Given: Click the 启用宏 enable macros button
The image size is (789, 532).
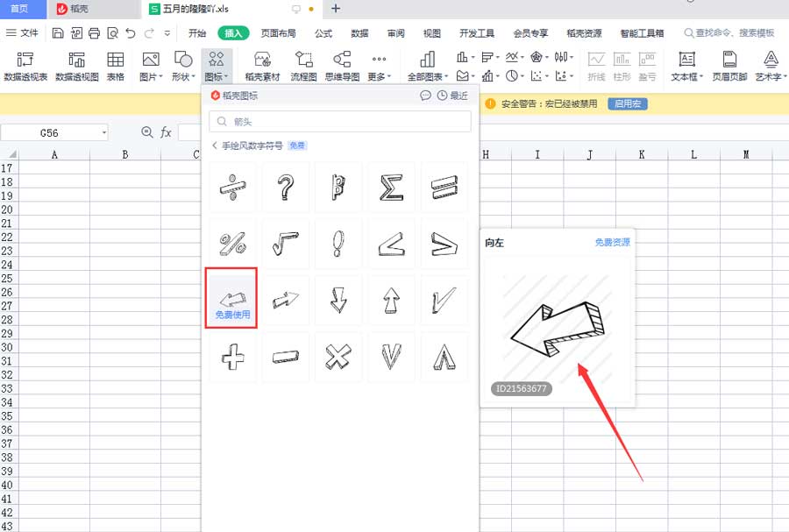Looking at the screenshot, I should 628,103.
